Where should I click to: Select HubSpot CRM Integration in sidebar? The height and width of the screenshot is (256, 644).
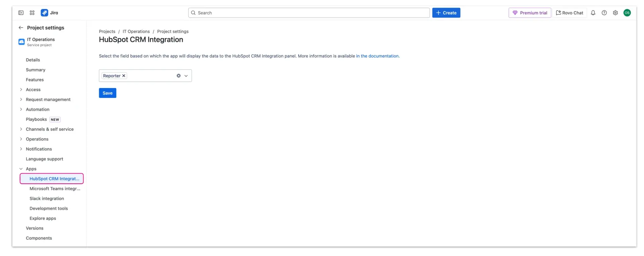coord(52,179)
